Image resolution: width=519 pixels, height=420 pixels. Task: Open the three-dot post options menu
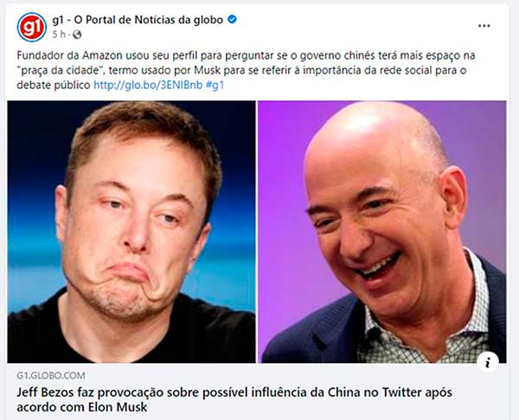point(484,26)
